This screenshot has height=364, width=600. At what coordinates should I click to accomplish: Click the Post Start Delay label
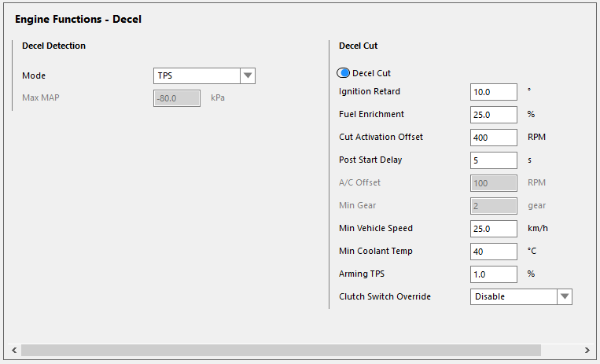[x=370, y=160]
